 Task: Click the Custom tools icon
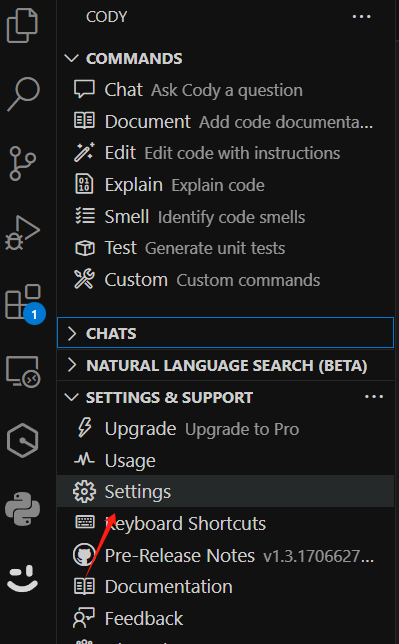(x=85, y=279)
